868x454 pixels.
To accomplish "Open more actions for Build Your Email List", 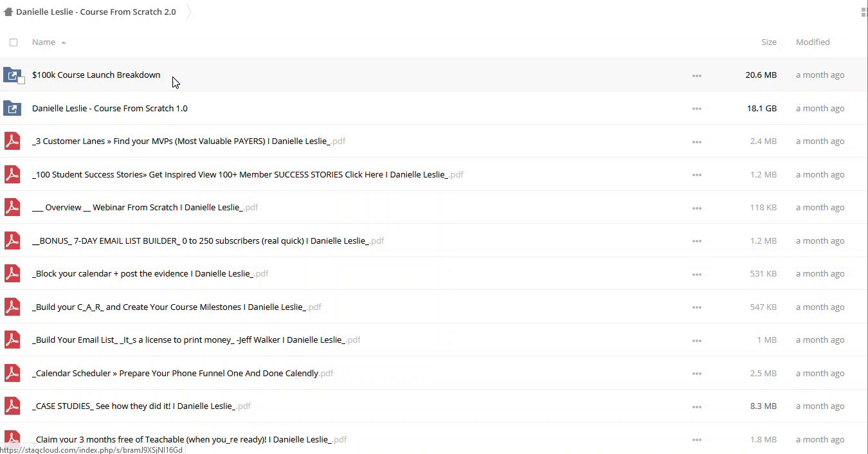I will coord(697,341).
